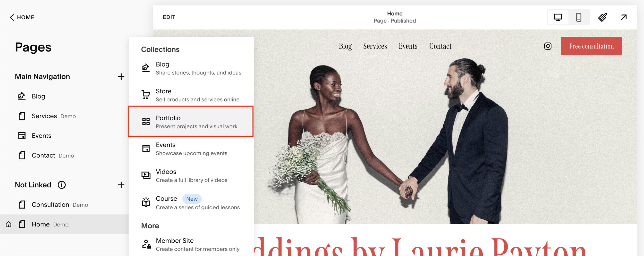Open the Contact Demo page
Viewport: 644px width, 256px height.
point(53,155)
